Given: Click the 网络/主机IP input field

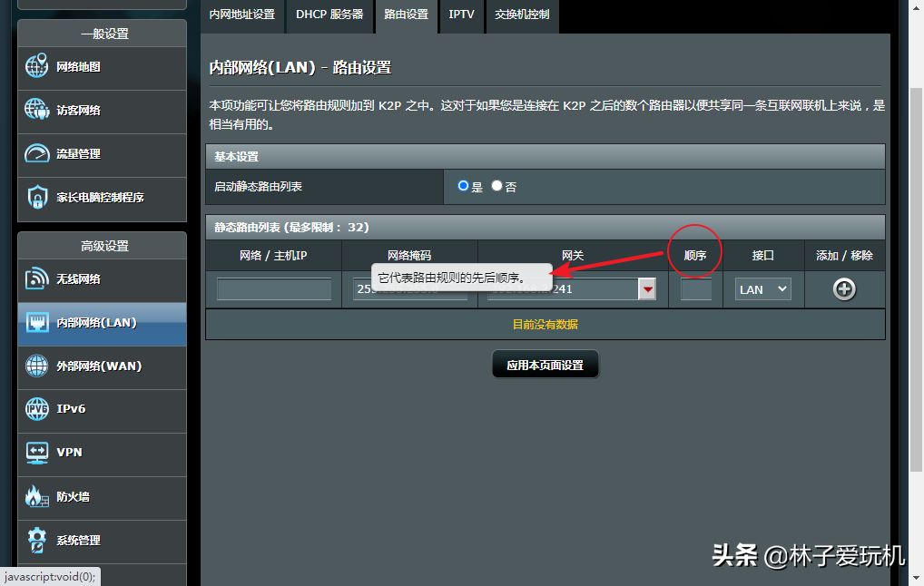Looking at the screenshot, I should tap(274, 289).
